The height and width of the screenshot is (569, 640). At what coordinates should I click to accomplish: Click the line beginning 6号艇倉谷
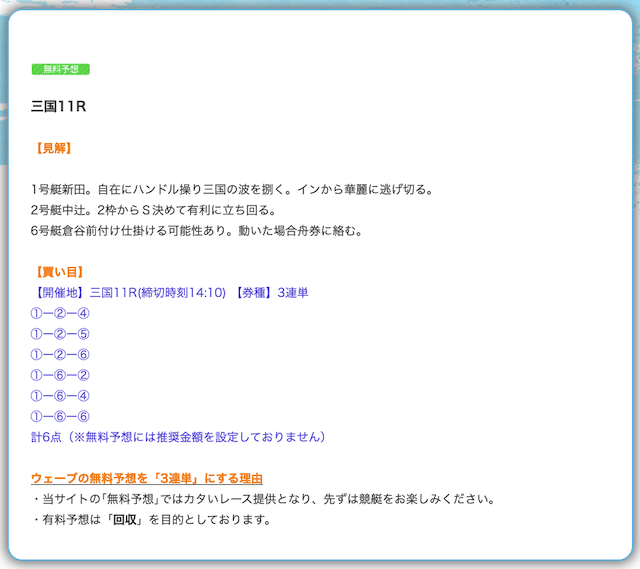click(197, 231)
